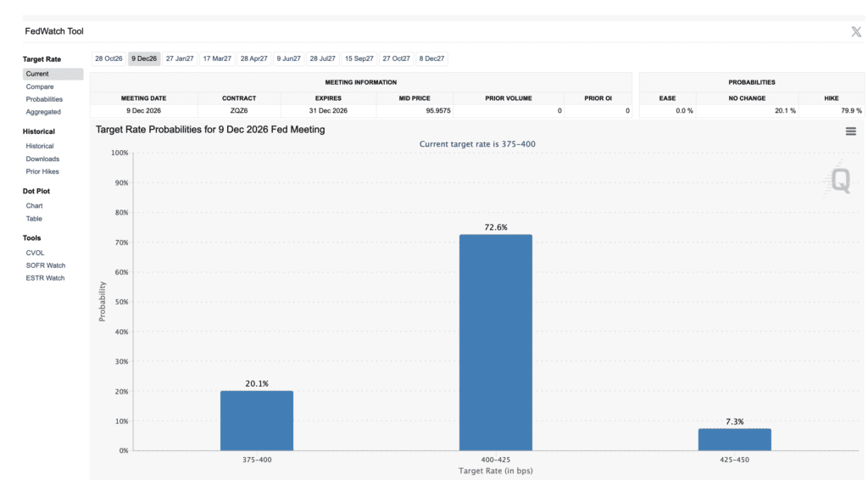Screen dimensions: 868x480
Task: Click the PRIOR OI column header
Action: pyautogui.click(x=598, y=98)
